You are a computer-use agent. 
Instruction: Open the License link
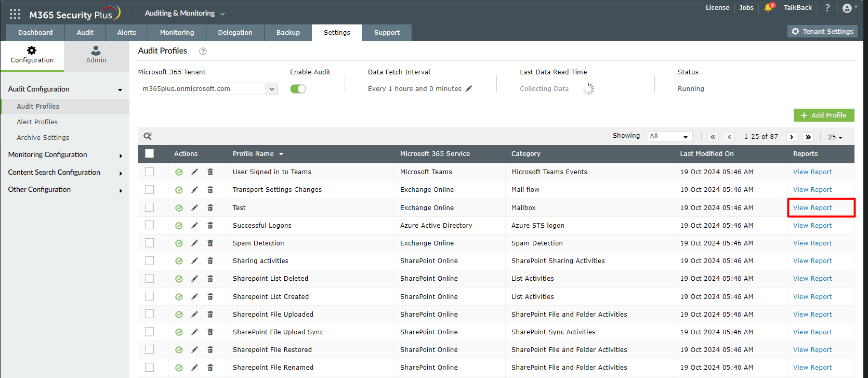click(x=717, y=8)
